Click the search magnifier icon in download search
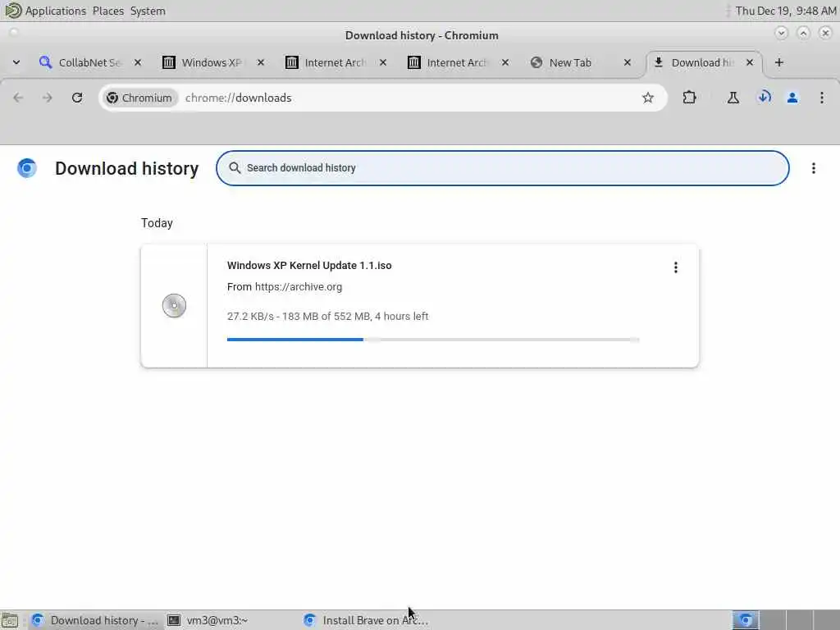Image resolution: width=840 pixels, height=630 pixels. click(x=235, y=167)
